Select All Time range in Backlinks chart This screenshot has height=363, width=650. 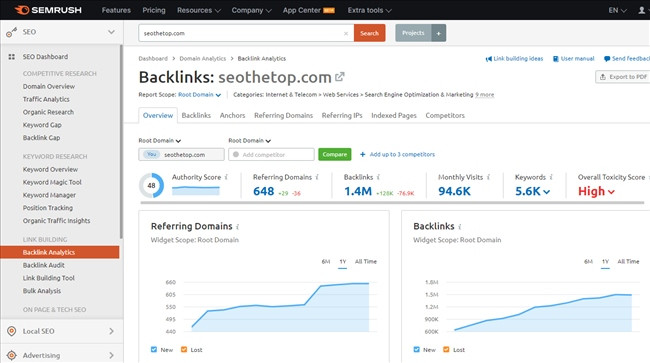pyautogui.click(x=628, y=261)
